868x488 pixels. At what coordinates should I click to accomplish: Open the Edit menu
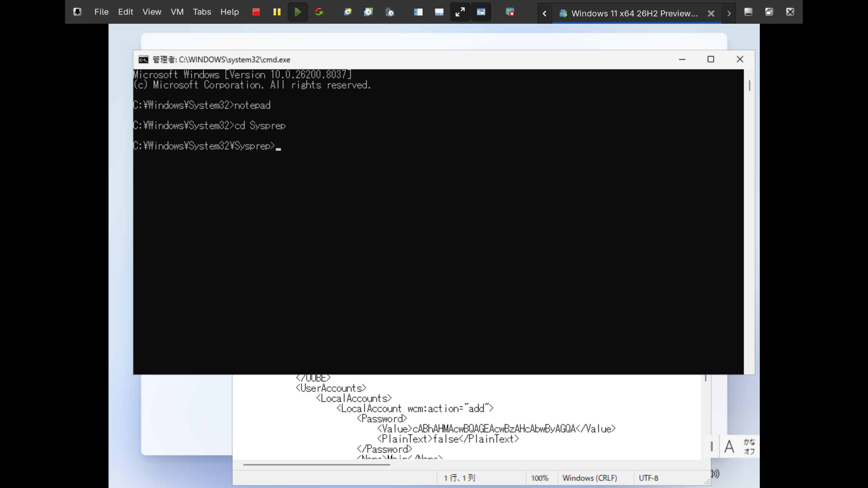click(126, 12)
